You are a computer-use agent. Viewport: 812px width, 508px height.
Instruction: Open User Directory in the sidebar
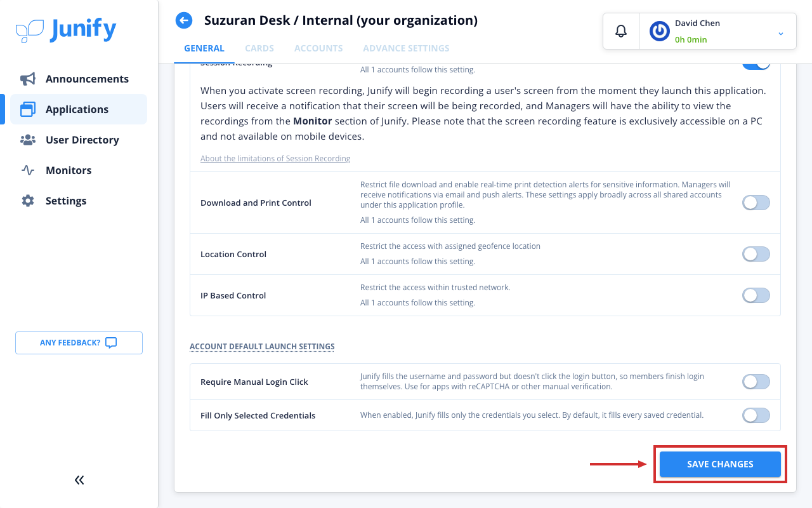pos(79,140)
